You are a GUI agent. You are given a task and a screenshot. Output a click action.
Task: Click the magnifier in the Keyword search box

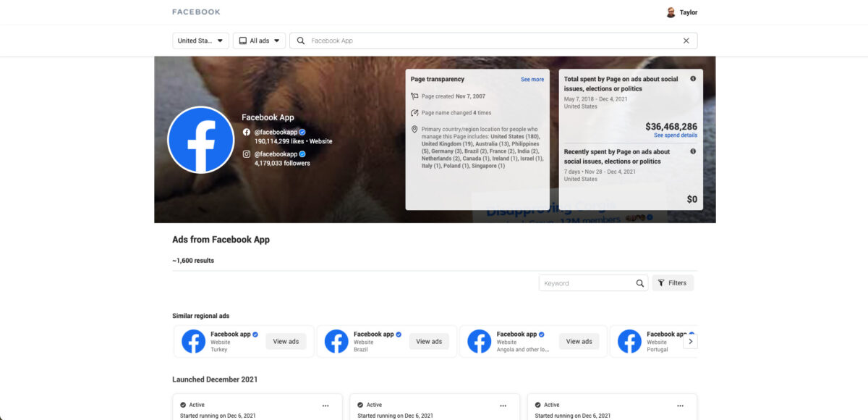(639, 282)
